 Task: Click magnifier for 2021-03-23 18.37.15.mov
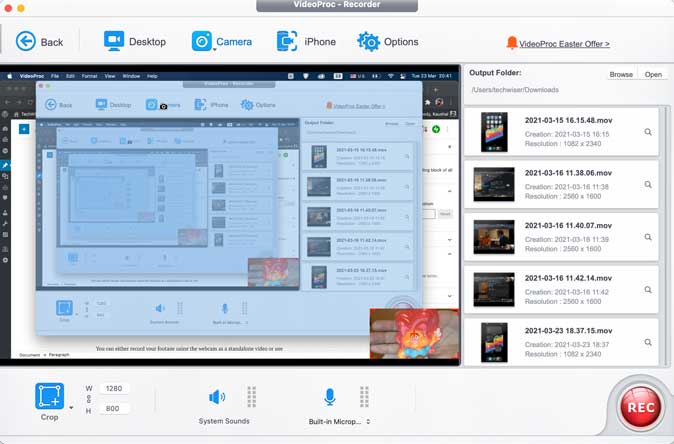point(648,342)
